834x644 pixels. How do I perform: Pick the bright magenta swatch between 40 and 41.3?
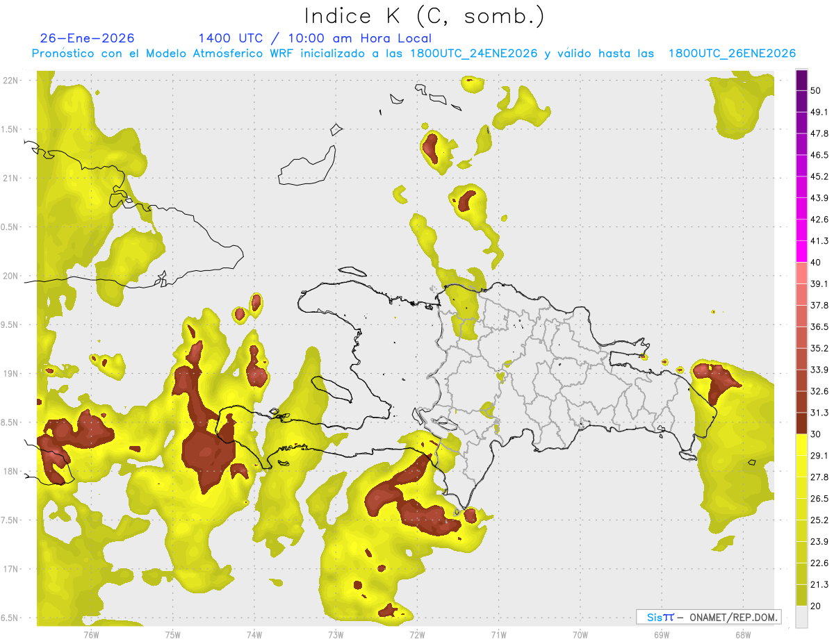(801, 251)
